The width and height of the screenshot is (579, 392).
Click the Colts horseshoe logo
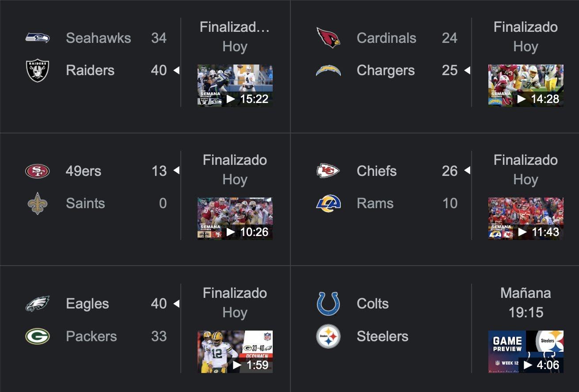pyautogui.click(x=328, y=304)
